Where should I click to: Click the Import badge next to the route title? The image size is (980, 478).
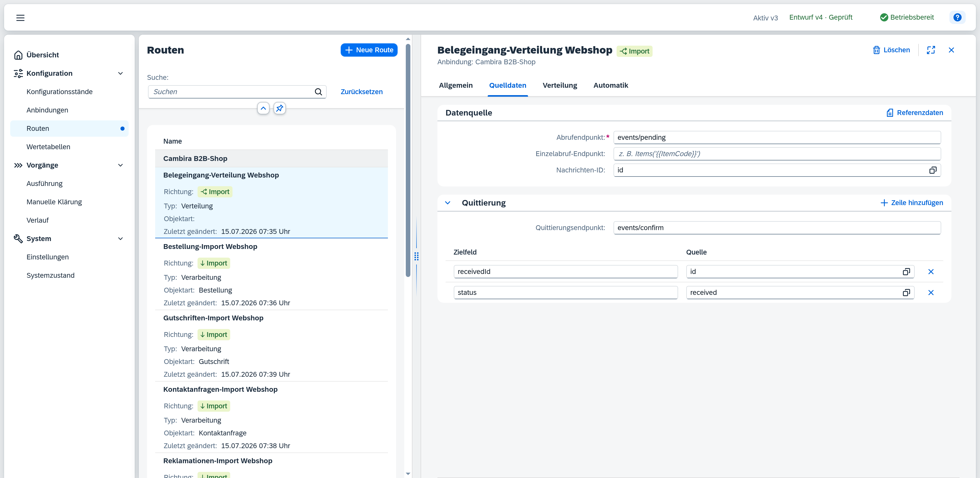pyautogui.click(x=634, y=51)
